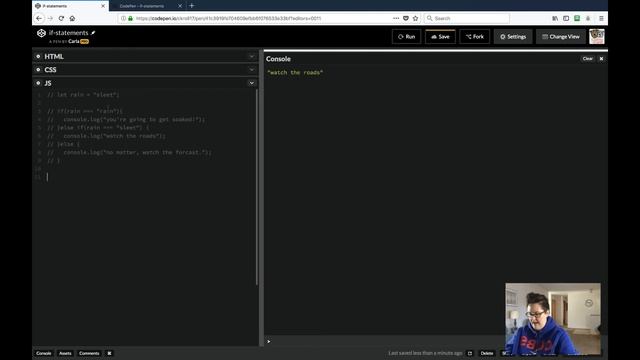Open HTML editor settings gear

38,56
